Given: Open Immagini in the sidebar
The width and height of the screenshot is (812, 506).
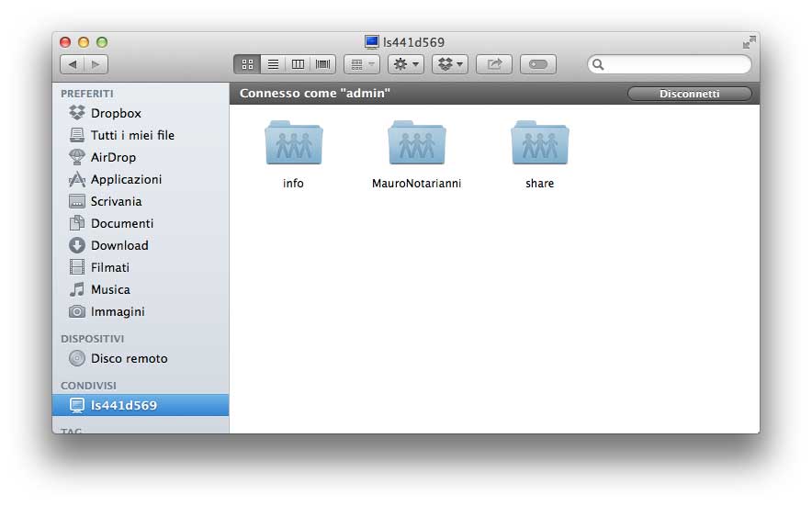Looking at the screenshot, I should [141, 311].
